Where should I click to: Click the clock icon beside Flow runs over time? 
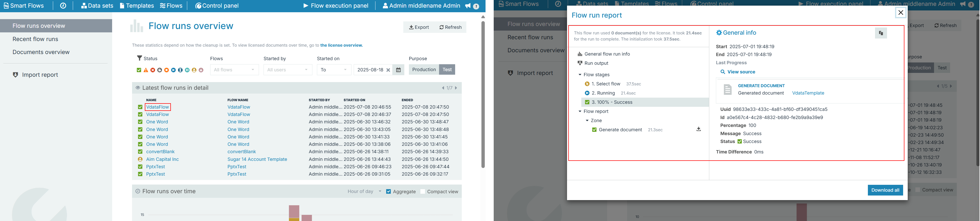138,191
